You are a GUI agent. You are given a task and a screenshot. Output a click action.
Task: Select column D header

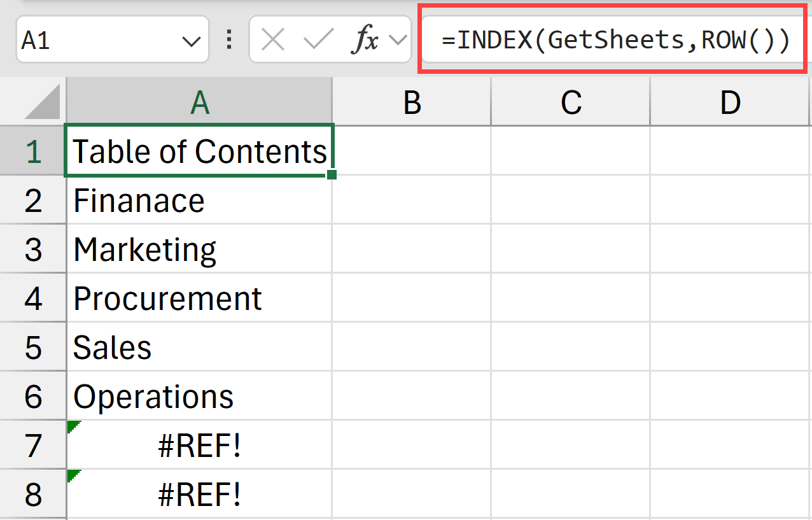[731, 102]
